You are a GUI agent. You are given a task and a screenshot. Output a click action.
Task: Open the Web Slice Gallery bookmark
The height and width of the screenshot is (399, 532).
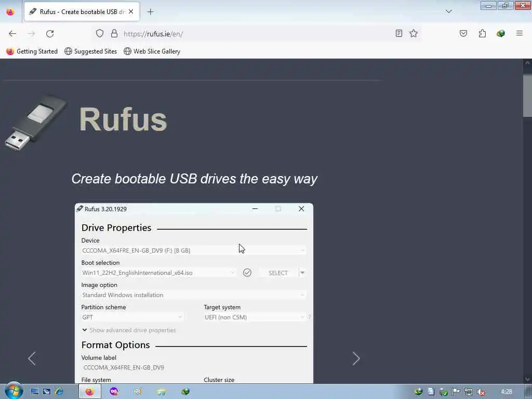152,51
